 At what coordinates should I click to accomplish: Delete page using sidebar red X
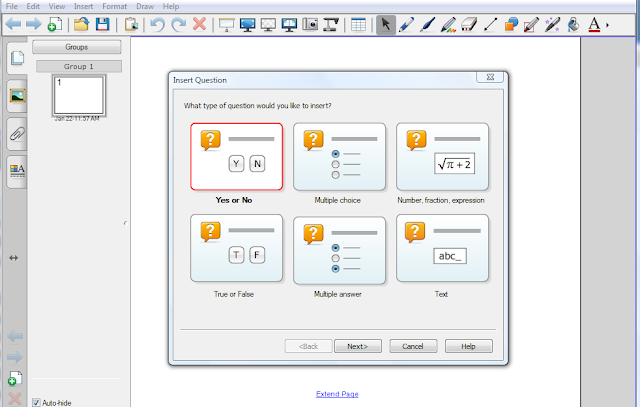[x=15, y=399]
